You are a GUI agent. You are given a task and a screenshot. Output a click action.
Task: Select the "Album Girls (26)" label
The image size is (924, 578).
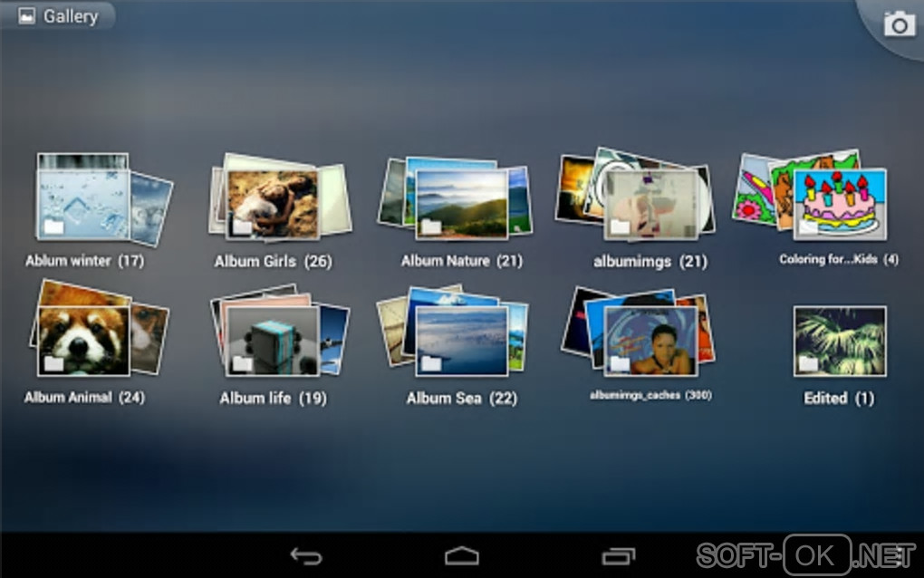pyautogui.click(x=273, y=261)
